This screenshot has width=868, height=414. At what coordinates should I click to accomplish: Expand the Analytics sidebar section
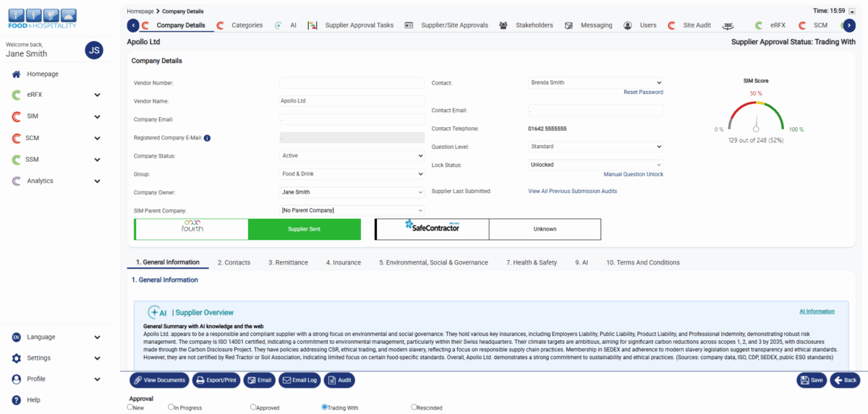(x=97, y=181)
